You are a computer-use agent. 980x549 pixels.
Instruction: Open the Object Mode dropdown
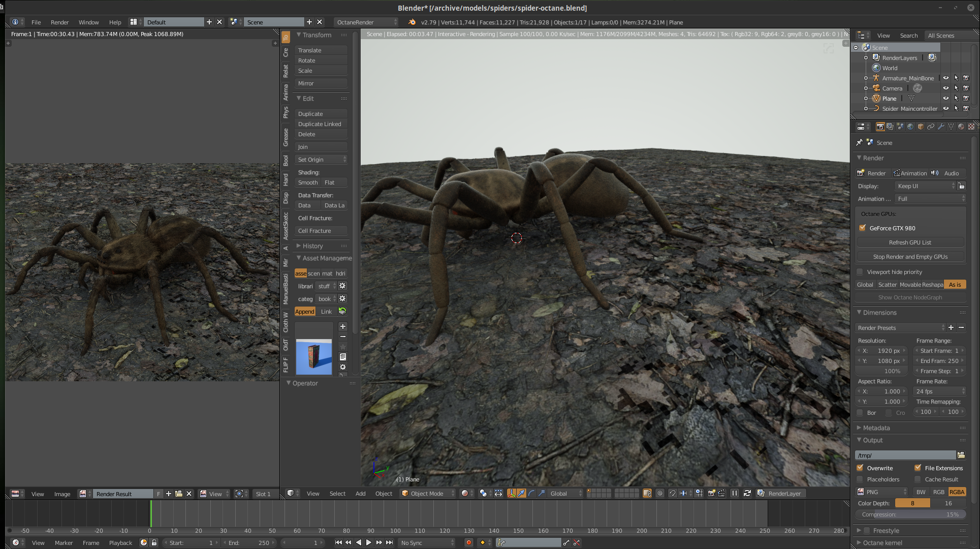427,494
